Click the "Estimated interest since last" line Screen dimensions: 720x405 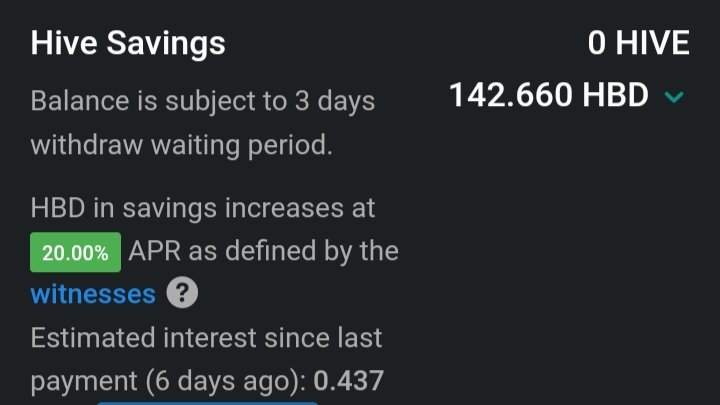click(x=206, y=338)
